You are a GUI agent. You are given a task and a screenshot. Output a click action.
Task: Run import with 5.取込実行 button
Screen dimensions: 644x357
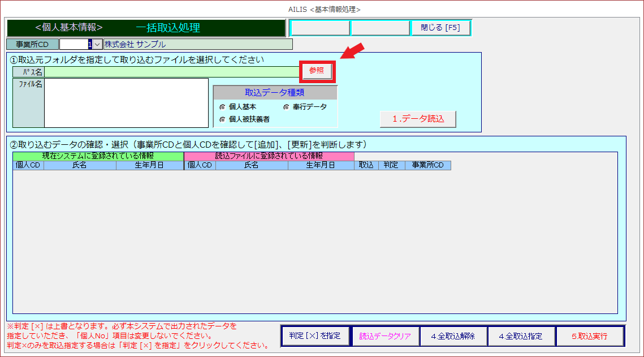[x=589, y=336]
